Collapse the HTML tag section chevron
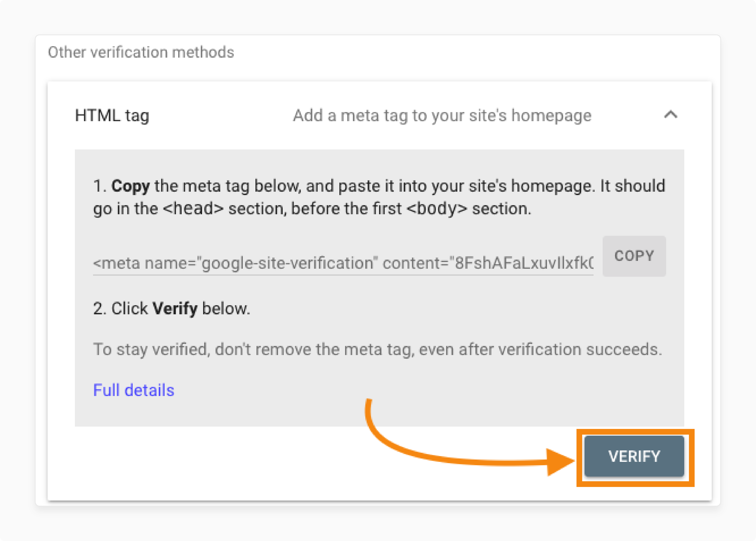Viewport: 756px width, 541px height. coord(670,115)
